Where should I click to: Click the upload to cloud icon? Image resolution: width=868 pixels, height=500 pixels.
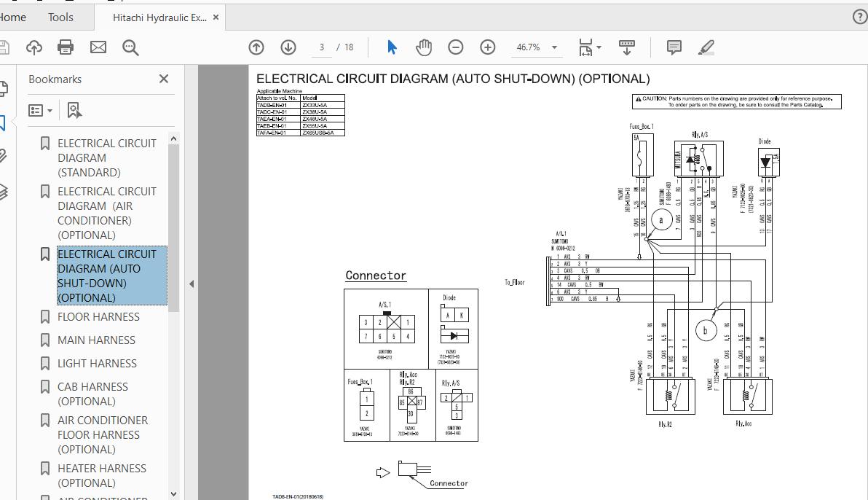tap(33, 47)
